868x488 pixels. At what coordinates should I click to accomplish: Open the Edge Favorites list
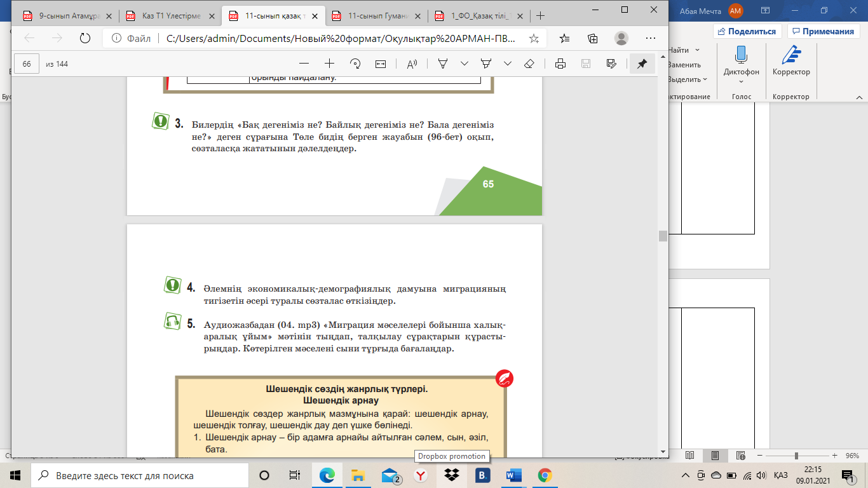pos(565,38)
